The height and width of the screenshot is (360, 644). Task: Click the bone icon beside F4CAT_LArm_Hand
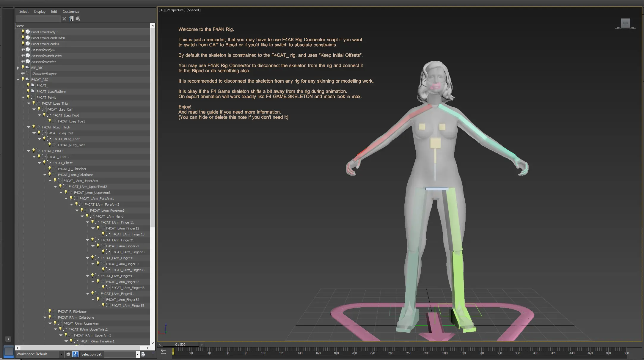coord(92,216)
